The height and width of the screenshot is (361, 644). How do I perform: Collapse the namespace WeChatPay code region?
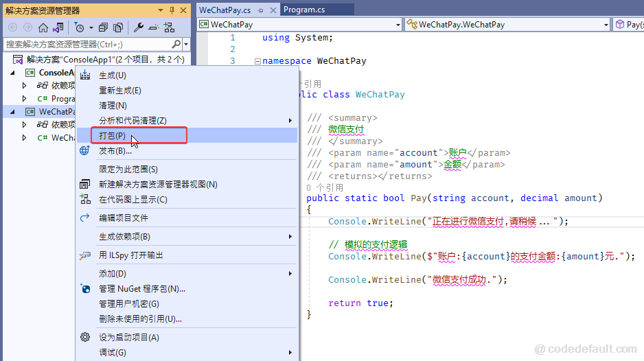[257, 61]
